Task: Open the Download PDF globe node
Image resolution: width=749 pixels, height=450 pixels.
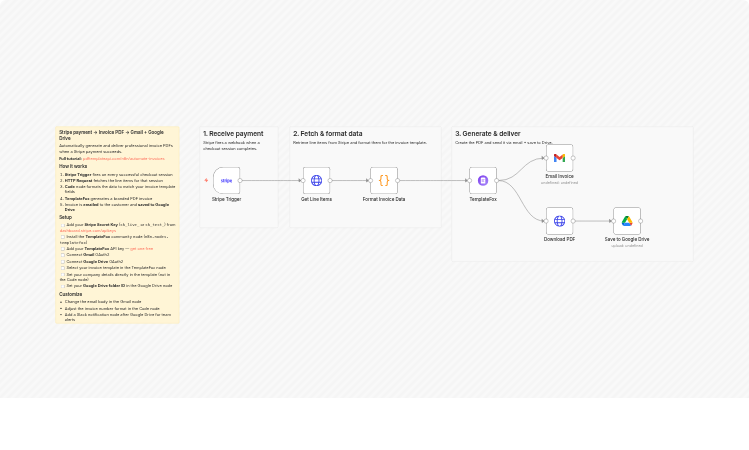Action: tap(559, 221)
